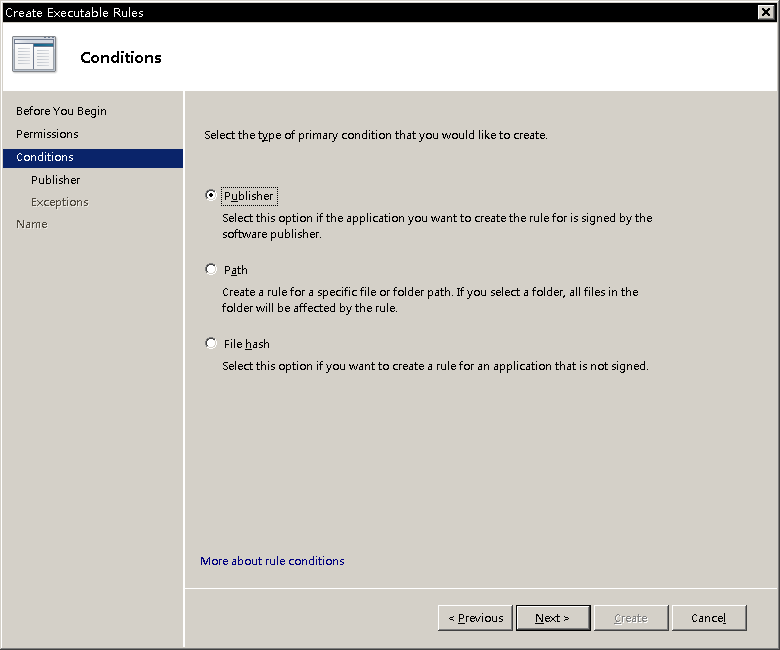Screen dimensions: 780x650
Task: Click the wizard page icon beside Conditions
Action: [34, 54]
